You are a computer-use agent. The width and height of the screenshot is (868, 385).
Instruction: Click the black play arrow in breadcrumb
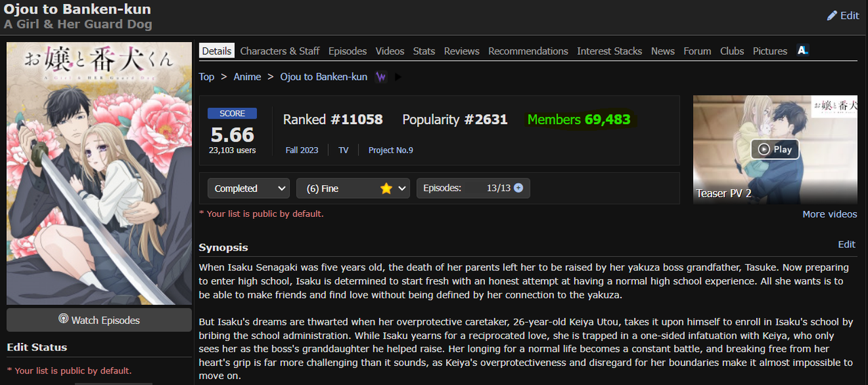pos(398,77)
